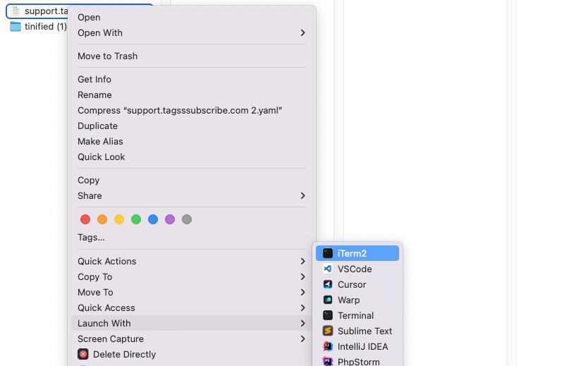Expand the Open With submenu arrow
The image size is (588, 366).
pos(302,32)
